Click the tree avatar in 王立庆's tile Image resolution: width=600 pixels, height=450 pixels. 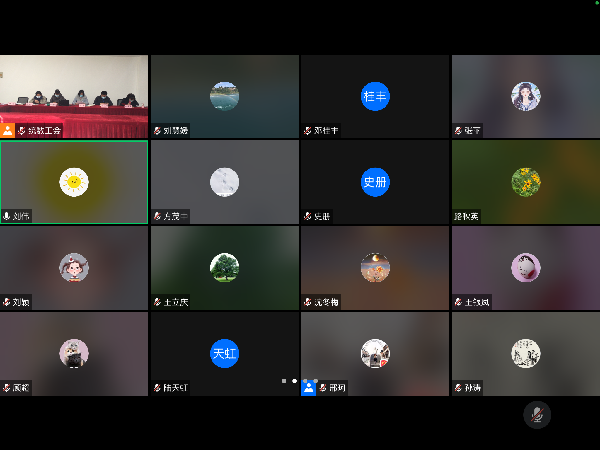(x=225, y=267)
